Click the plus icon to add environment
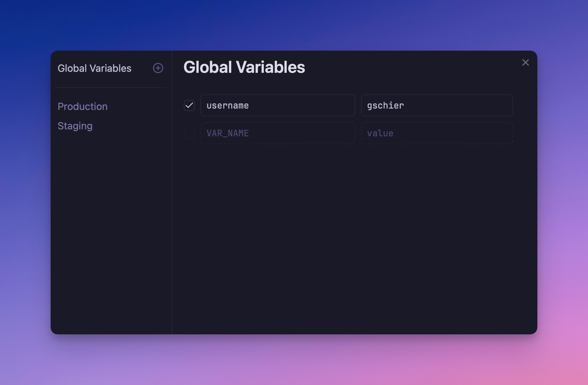This screenshot has height=385, width=588. 158,68
